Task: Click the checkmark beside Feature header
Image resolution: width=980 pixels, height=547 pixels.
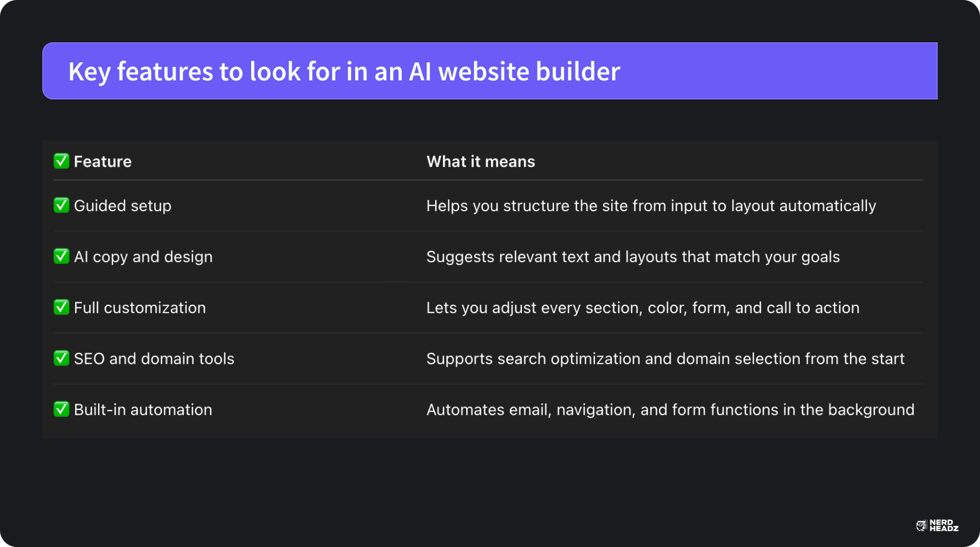Action: 61,161
